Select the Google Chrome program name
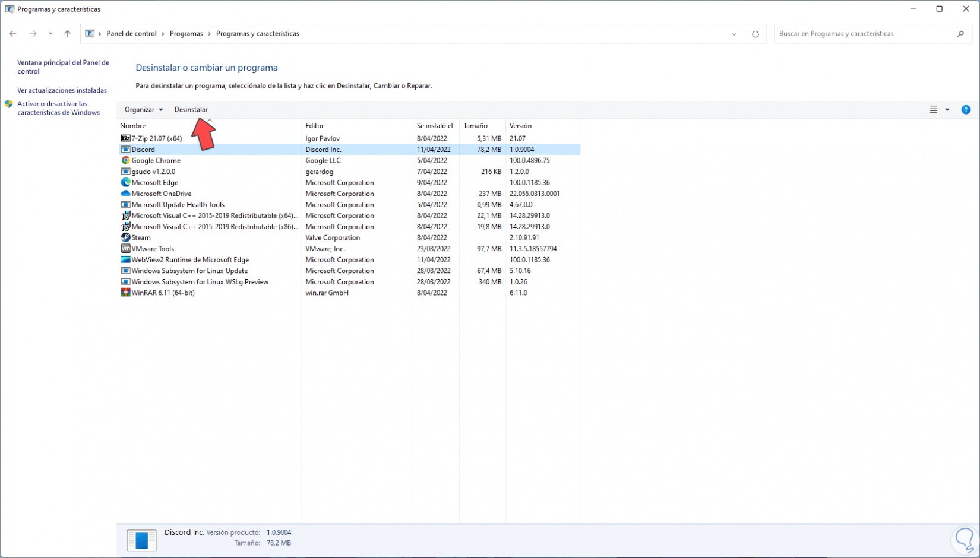 (x=156, y=161)
